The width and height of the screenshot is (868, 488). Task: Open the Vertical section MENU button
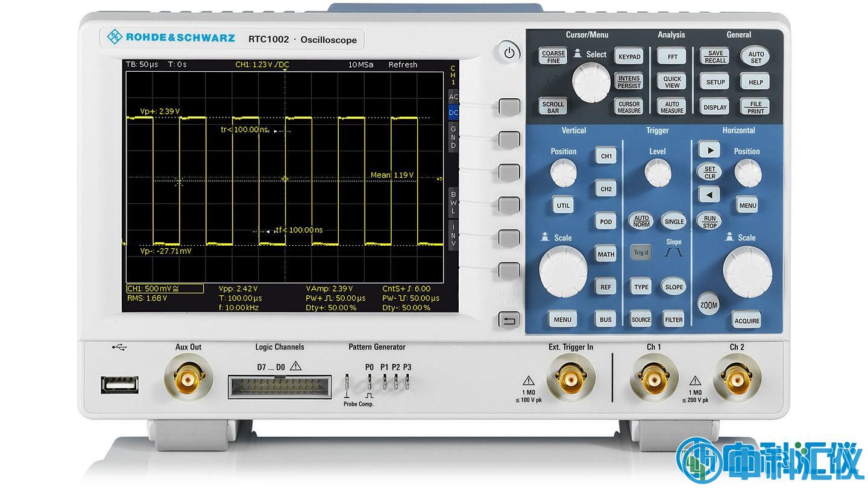(562, 319)
